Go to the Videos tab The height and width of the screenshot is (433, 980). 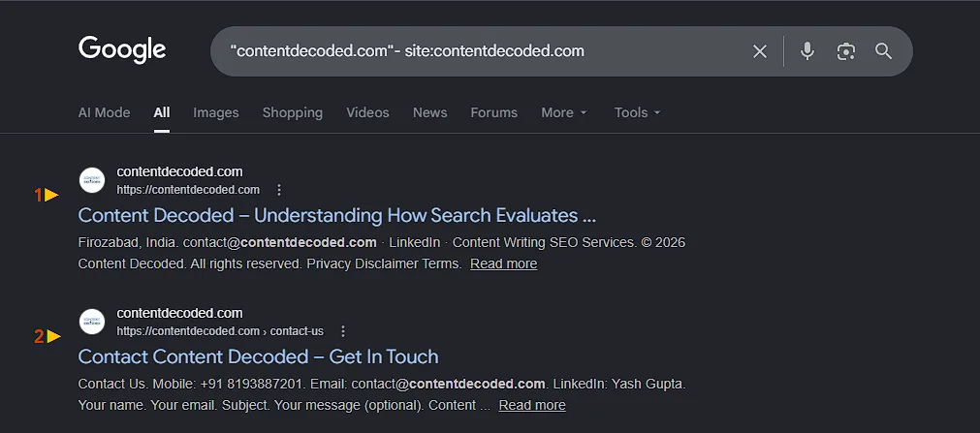pyautogui.click(x=367, y=112)
